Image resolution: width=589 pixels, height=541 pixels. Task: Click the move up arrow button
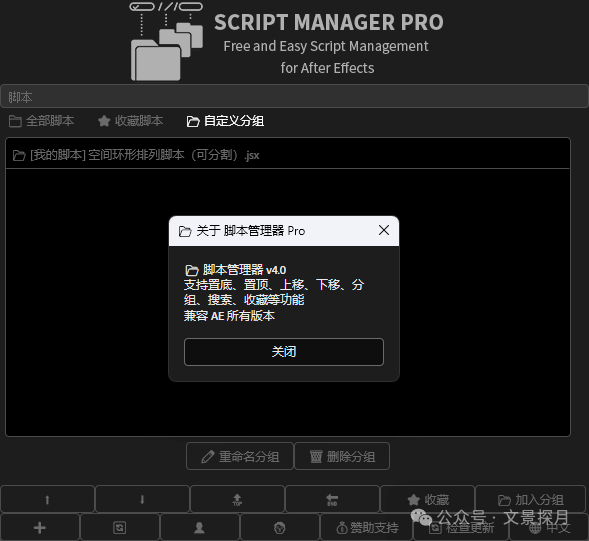(x=47, y=499)
